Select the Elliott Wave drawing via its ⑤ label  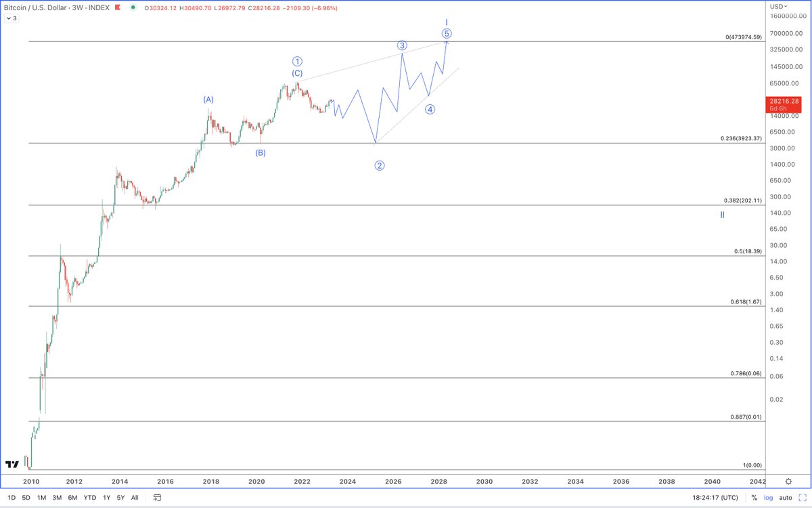click(447, 32)
